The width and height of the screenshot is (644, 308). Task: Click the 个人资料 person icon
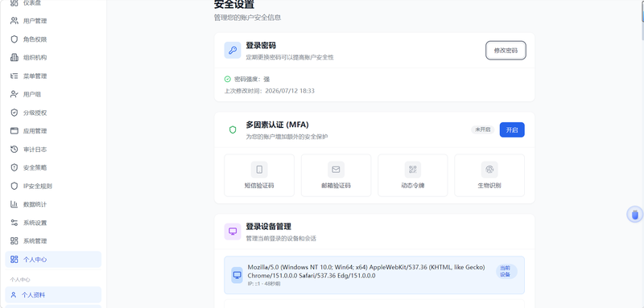[x=14, y=295]
